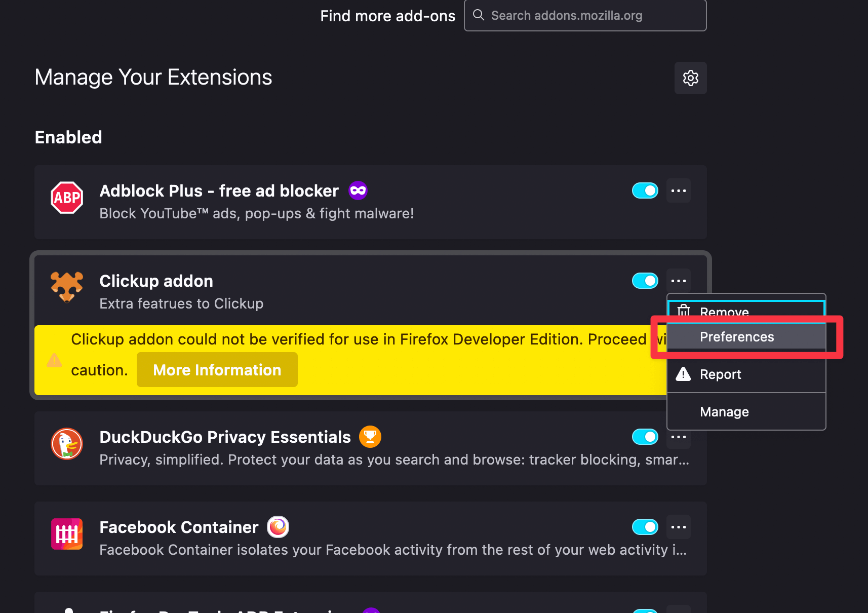The image size is (868, 613).
Task: Click the 'Find more add-ons' label
Action: coord(388,16)
